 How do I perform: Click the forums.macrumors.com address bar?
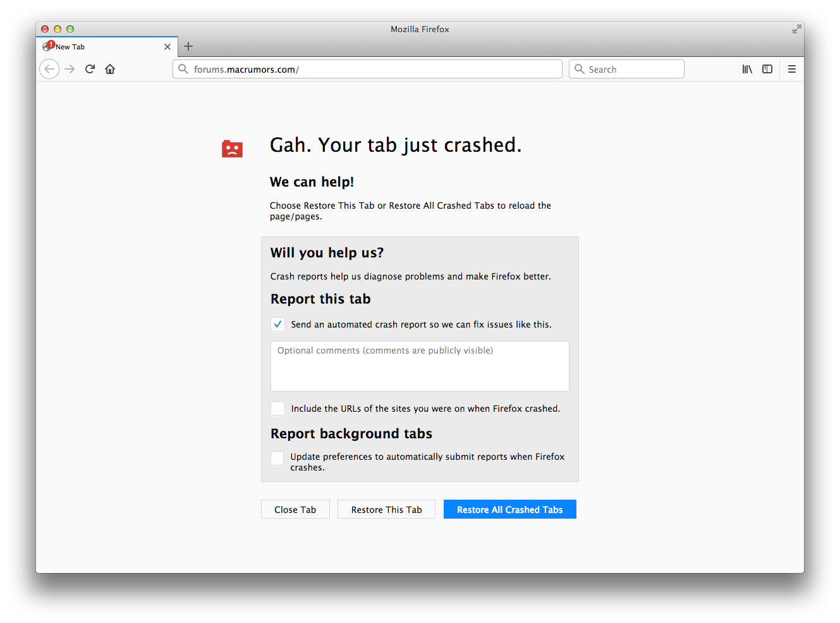(367, 69)
